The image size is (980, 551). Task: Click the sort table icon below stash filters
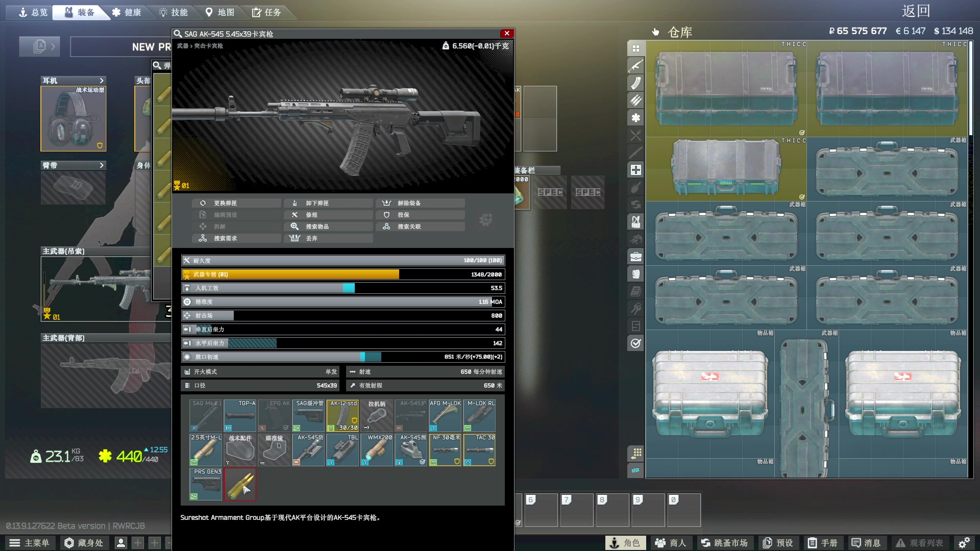635,453
